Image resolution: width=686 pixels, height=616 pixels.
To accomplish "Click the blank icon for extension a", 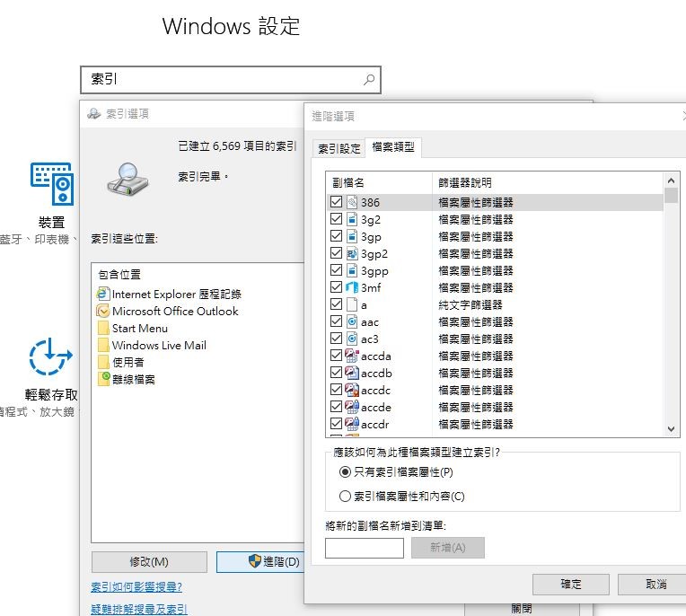I will [352, 304].
